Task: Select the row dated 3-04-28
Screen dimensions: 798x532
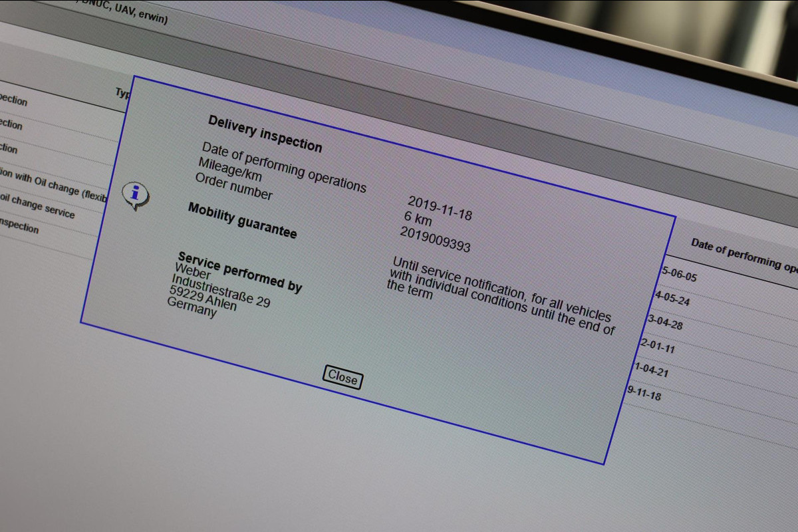Action: (x=665, y=323)
